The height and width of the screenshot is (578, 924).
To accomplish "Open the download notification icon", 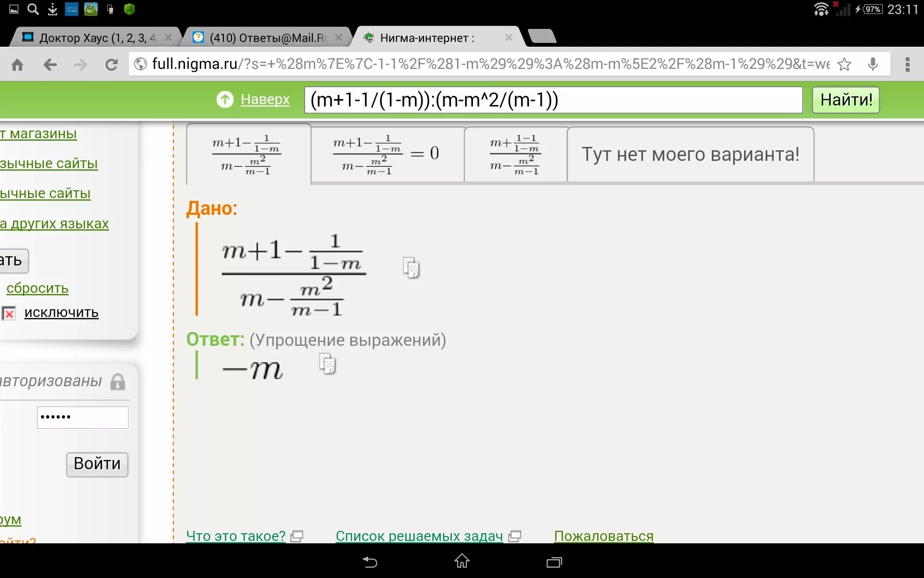I will click(x=52, y=9).
